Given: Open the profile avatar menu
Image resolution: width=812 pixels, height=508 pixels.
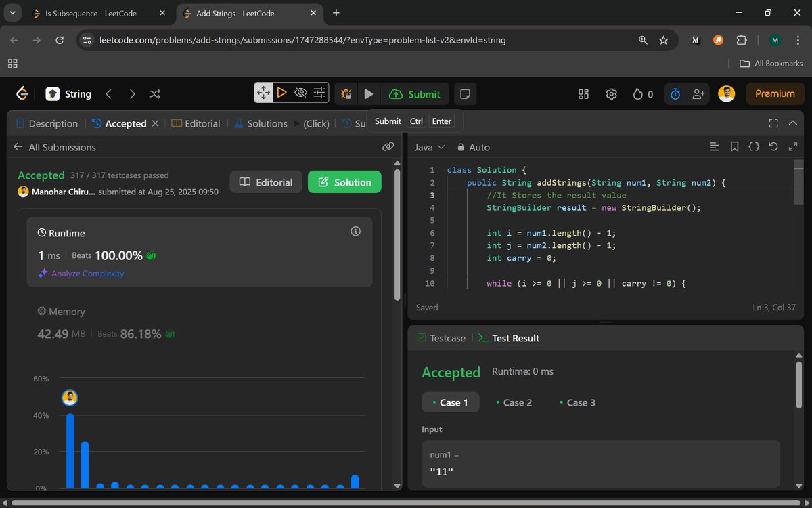Looking at the screenshot, I should [x=726, y=94].
